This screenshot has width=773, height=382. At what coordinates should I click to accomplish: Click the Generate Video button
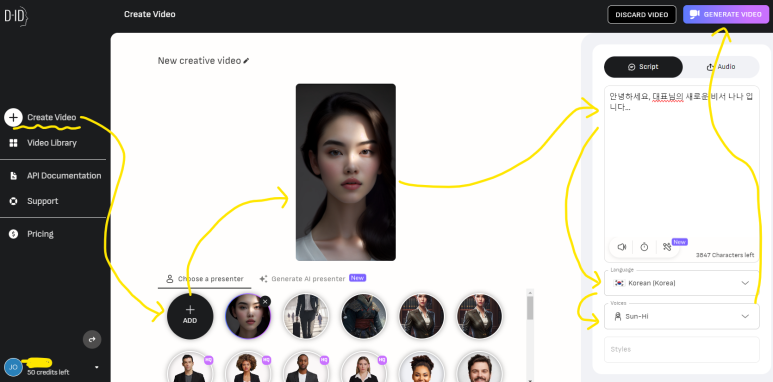(x=727, y=14)
